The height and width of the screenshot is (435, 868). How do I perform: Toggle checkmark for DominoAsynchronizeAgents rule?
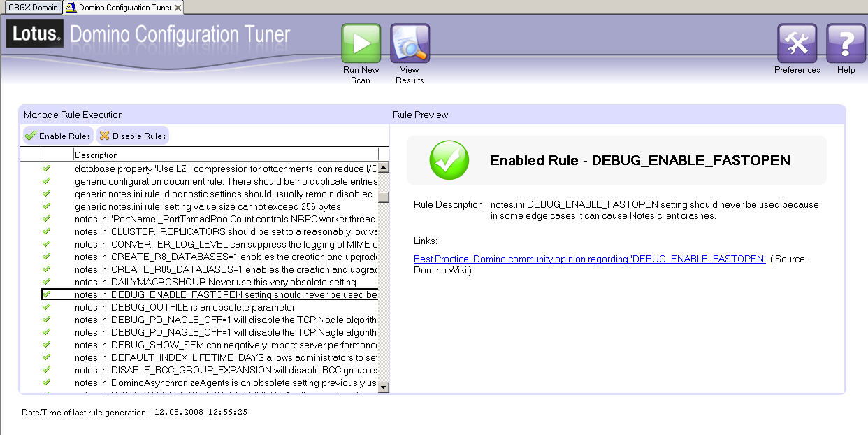pos(47,383)
